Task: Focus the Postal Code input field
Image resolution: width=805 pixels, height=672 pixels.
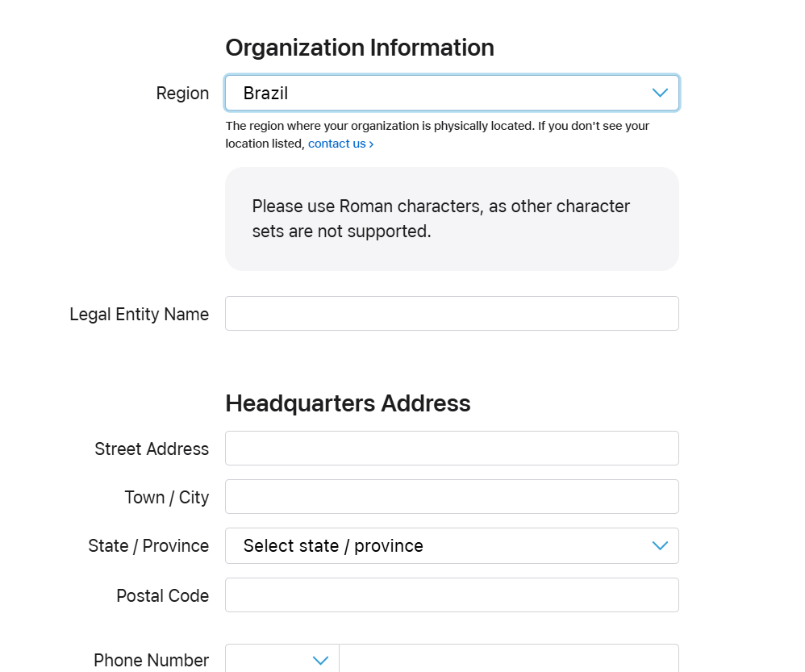Action: [452, 595]
